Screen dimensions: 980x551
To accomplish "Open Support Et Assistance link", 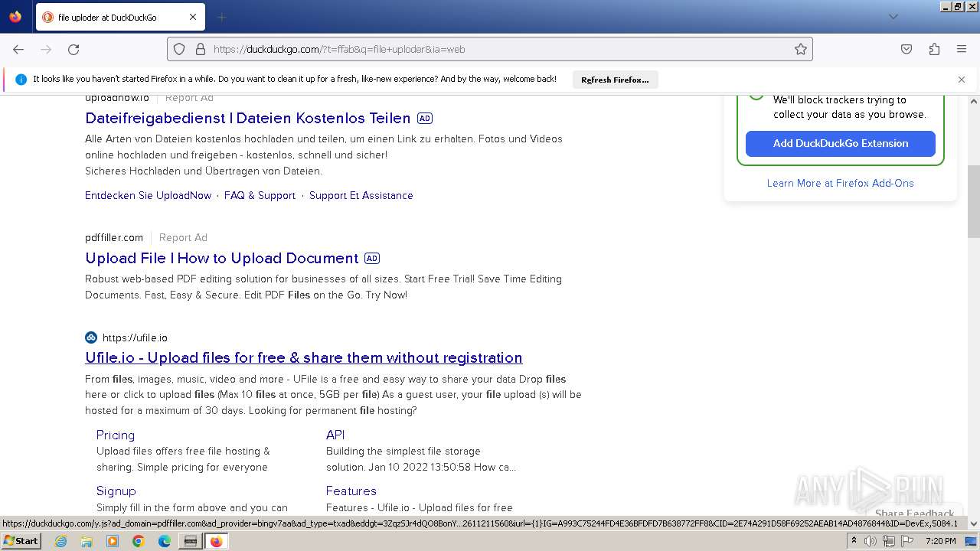I will click(x=361, y=195).
